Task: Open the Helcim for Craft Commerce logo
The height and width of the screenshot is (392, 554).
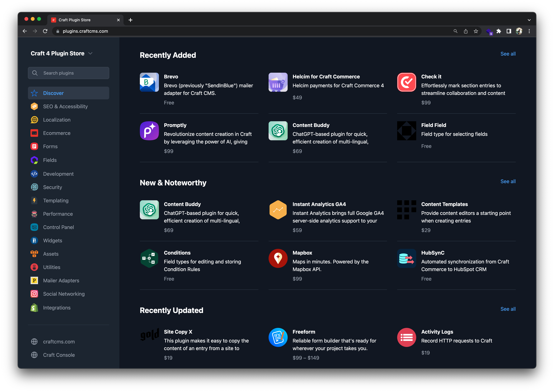Action: tap(278, 82)
